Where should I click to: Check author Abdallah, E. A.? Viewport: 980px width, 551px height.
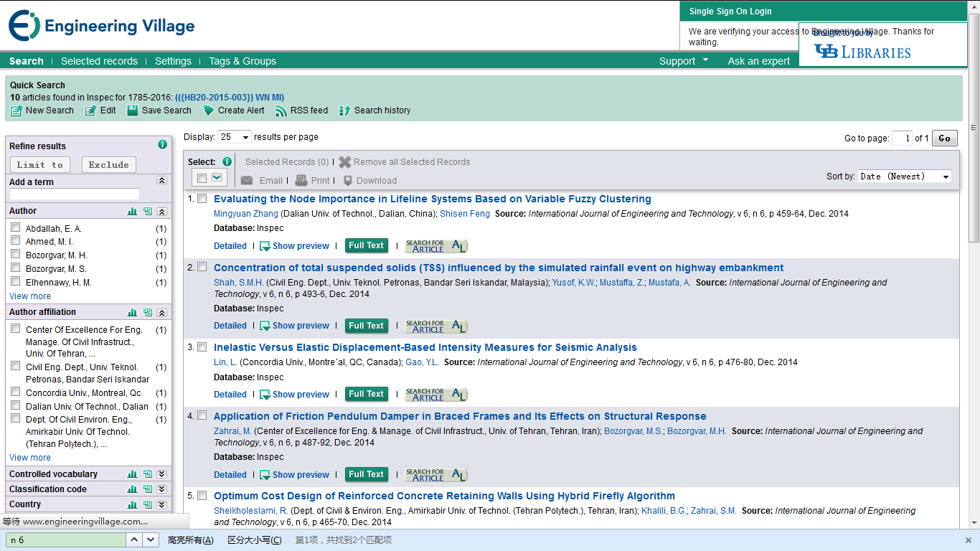pyautogui.click(x=16, y=227)
